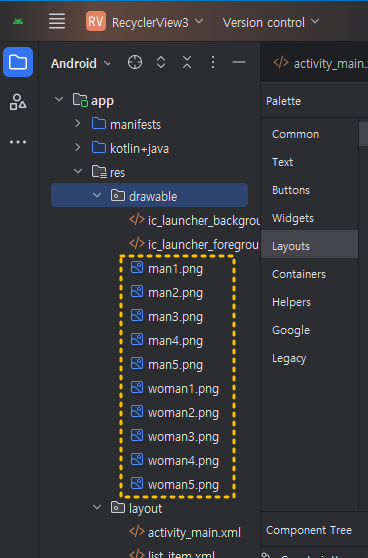Select the res folder row

[x=109, y=173]
